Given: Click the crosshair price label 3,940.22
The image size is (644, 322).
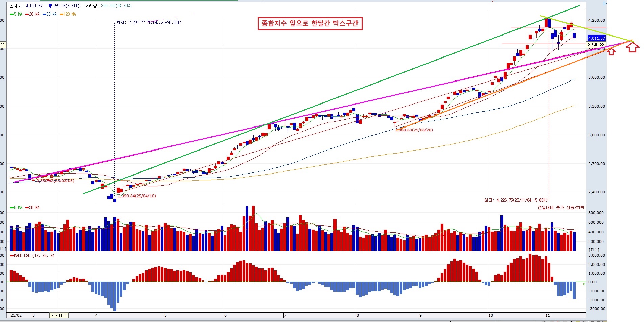Looking at the screenshot, I should tap(596, 45).
